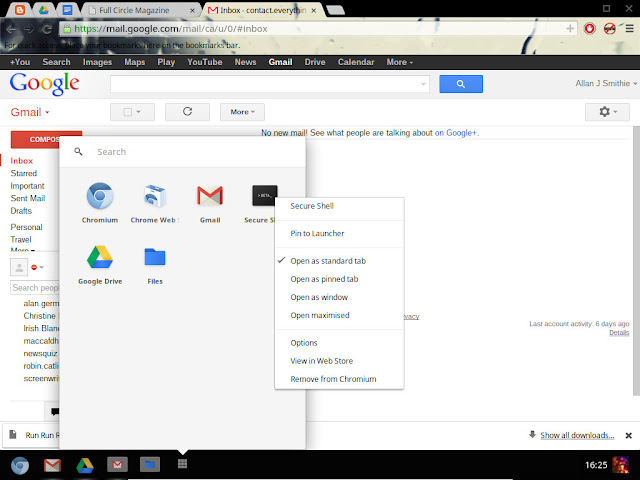The width and height of the screenshot is (640, 480).
Task: Open the chat speech bubble icon
Action: 55,411
